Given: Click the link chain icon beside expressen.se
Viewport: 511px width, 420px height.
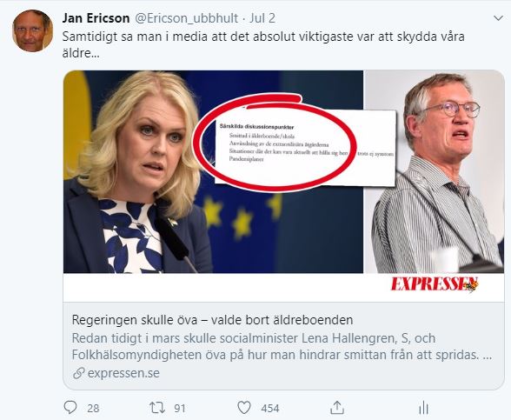Looking at the screenshot, I should [78, 373].
